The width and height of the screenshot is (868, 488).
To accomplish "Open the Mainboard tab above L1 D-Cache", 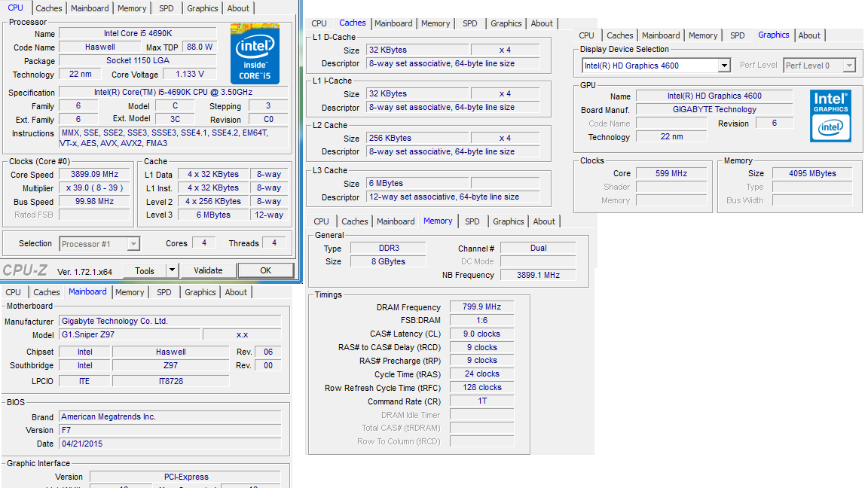I will click(393, 23).
